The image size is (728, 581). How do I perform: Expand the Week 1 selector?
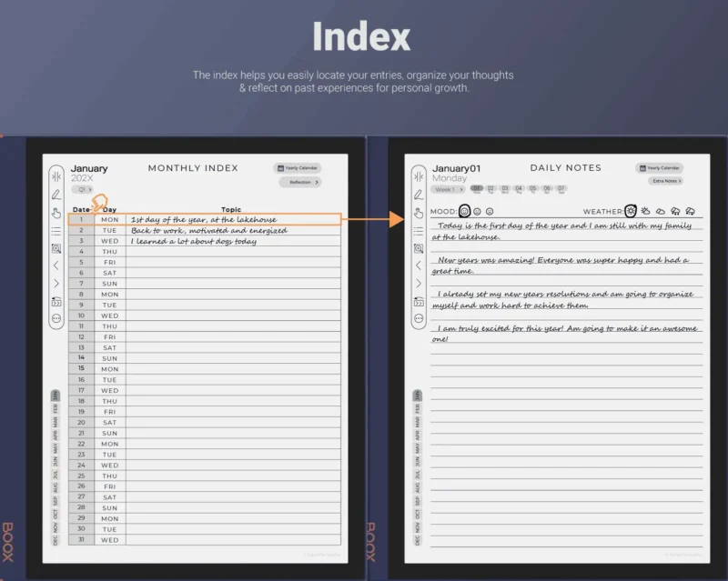449,189
